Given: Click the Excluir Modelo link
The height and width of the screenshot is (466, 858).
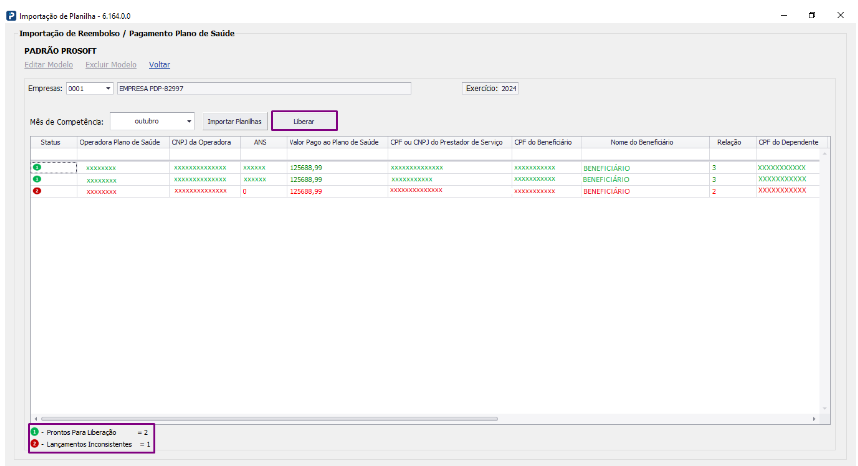Looking at the screenshot, I should tap(111, 64).
